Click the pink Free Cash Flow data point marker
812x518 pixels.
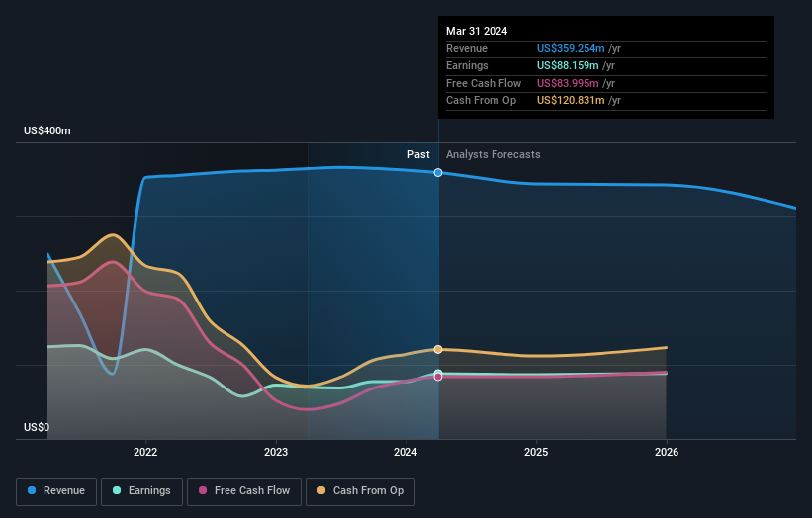pyautogui.click(x=438, y=377)
